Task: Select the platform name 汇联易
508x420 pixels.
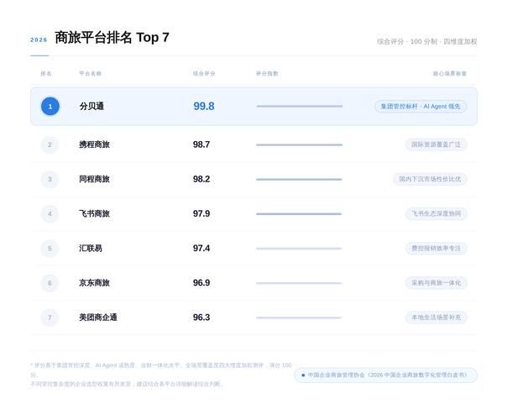Action: (91, 249)
